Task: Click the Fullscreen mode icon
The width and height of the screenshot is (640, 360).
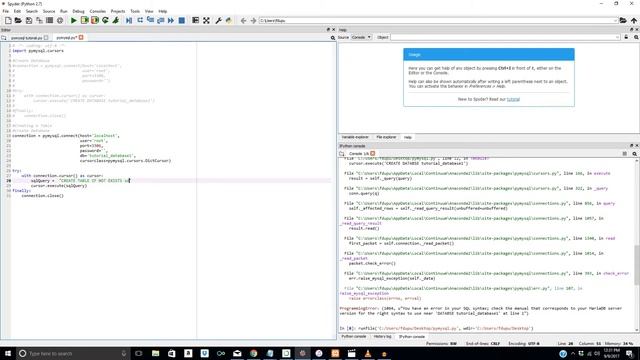Action: click(206, 20)
